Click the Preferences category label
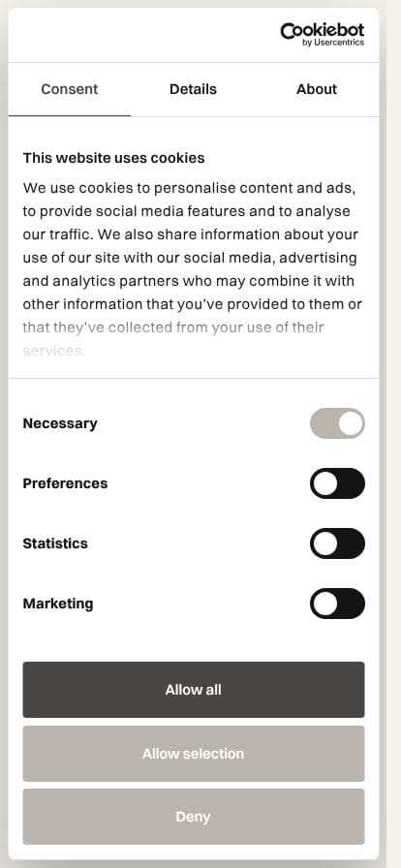The image size is (401, 868). pyautogui.click(x=65, y=483)
